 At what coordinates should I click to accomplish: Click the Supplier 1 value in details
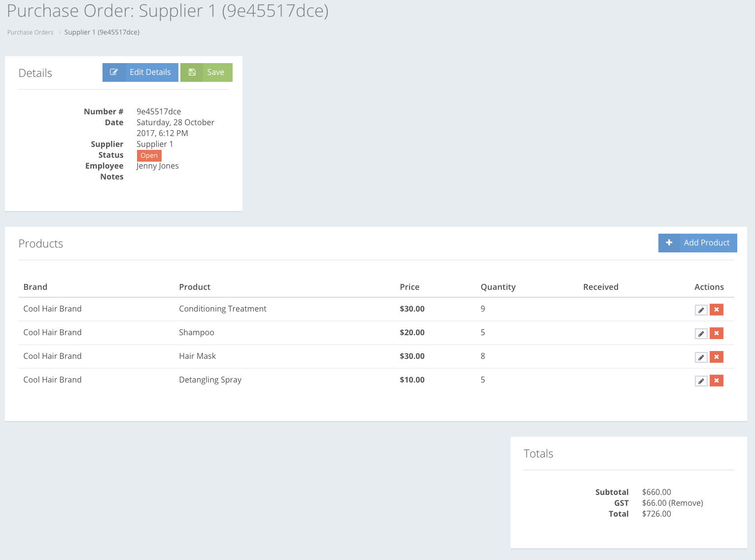pos(155,144)
